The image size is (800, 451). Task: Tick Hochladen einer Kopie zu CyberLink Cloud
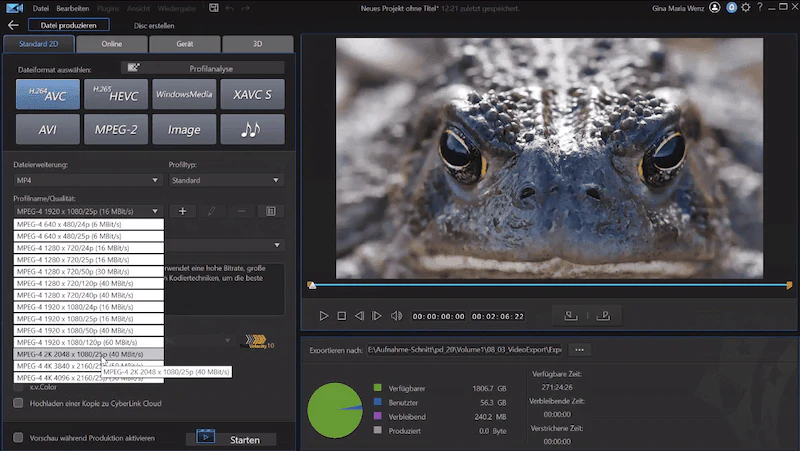18,403
